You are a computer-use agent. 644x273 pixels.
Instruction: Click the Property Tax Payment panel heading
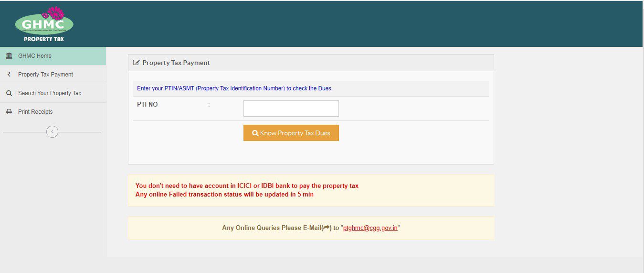(x=176, y=63)
